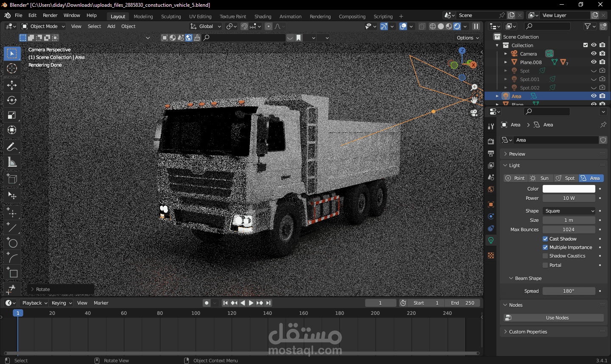Set light type to Sun
The height and width of the screenshot is (364, 611).
[540, 178]
